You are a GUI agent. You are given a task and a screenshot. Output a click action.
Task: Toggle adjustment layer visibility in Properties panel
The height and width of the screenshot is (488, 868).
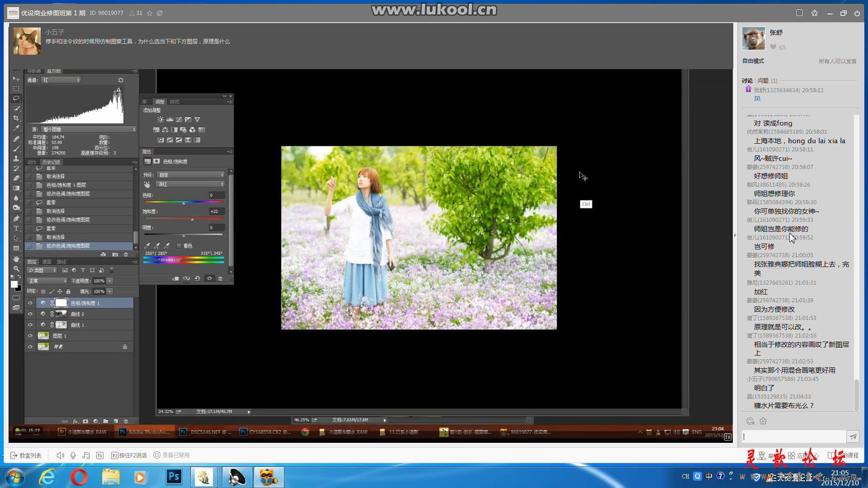[209, 278]
